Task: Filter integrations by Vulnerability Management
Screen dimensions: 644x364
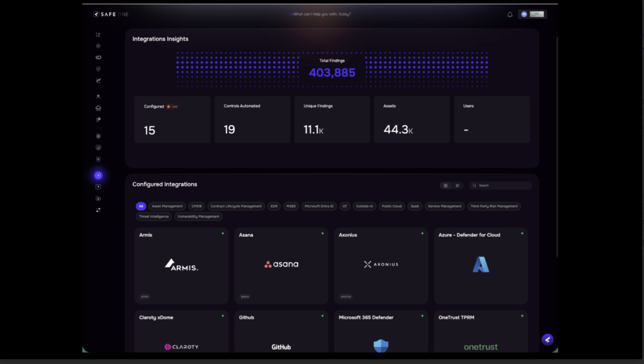Action: [199, 216]
